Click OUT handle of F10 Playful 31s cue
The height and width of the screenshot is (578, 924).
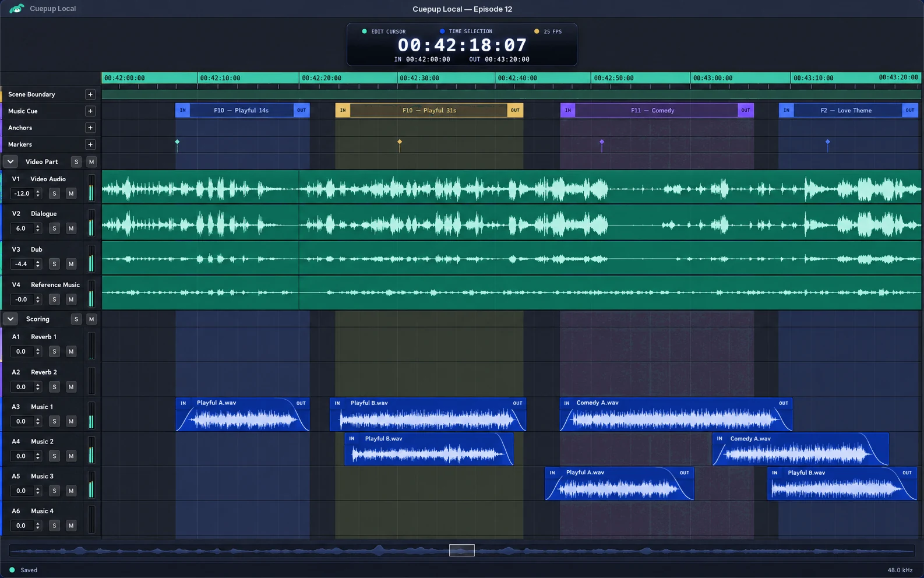coord(515,110)
